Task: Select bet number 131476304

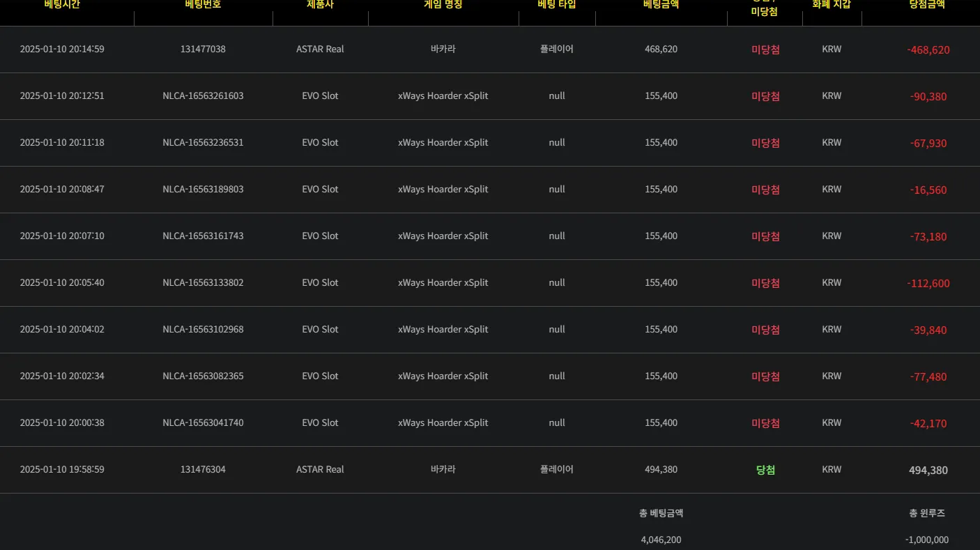Action: coord(203,470)
